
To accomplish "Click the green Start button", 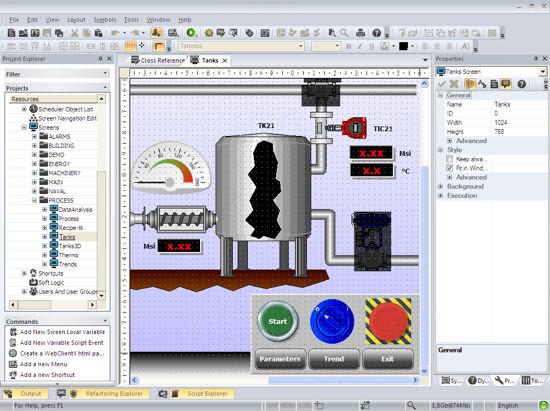I will [x=277, y=321].
